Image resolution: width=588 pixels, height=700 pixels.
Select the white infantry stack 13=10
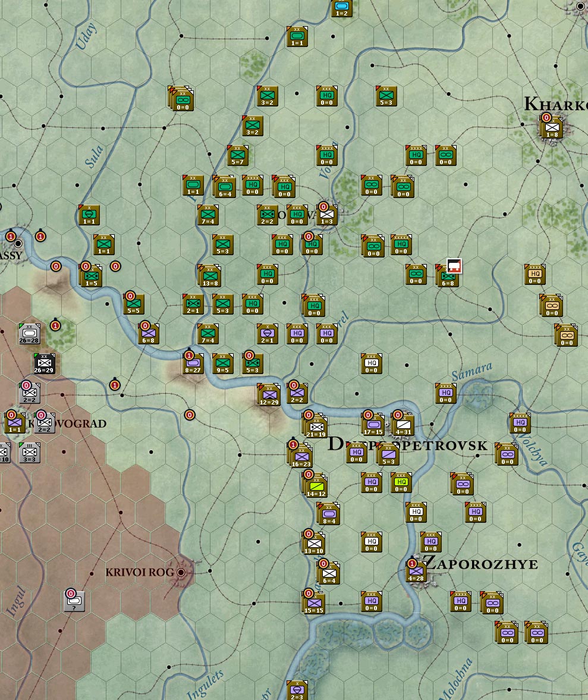pos(314,544)
